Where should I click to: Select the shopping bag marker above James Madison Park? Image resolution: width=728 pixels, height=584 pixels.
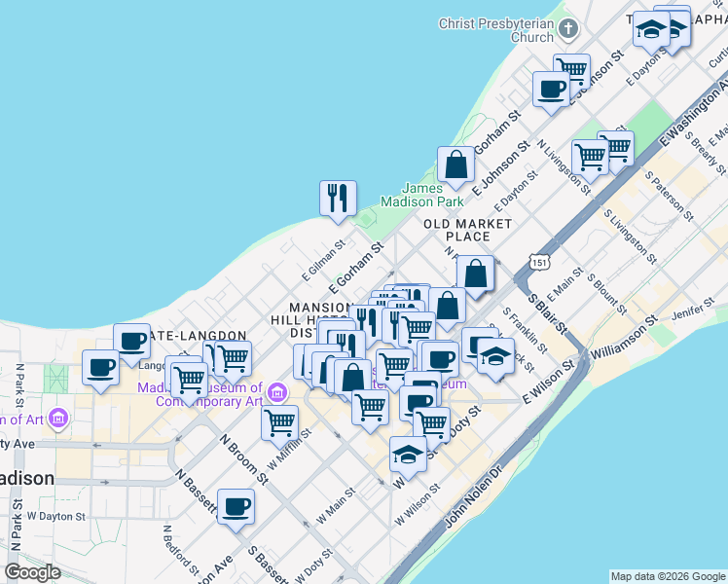(x=455, y=167)
